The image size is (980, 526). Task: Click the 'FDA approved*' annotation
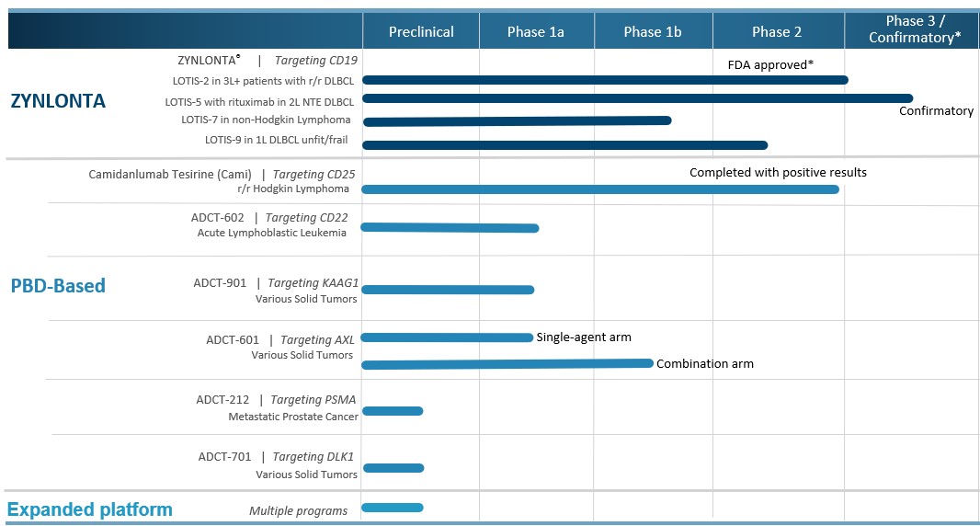point(770,65)
